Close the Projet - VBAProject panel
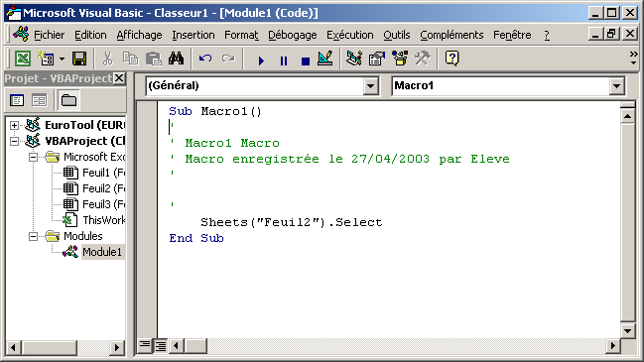Image resolution: width=644 pixels, height=362 pixels. 119,78
